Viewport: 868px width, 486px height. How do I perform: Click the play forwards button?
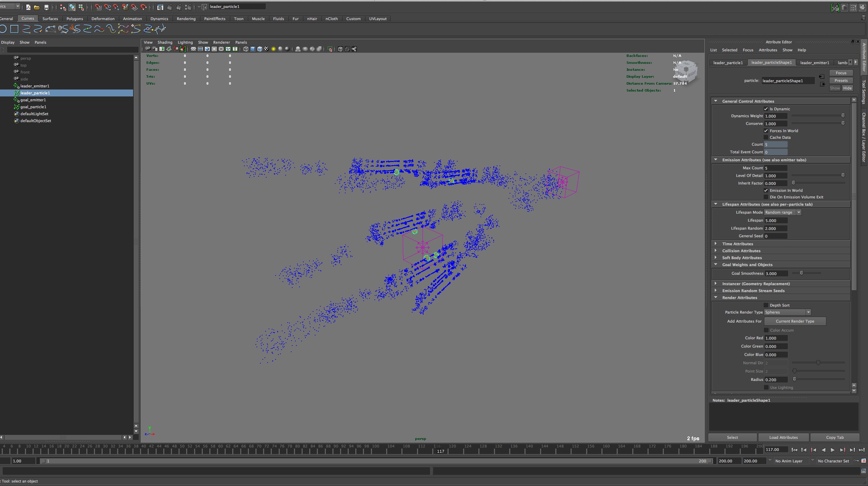pos(833,450)
